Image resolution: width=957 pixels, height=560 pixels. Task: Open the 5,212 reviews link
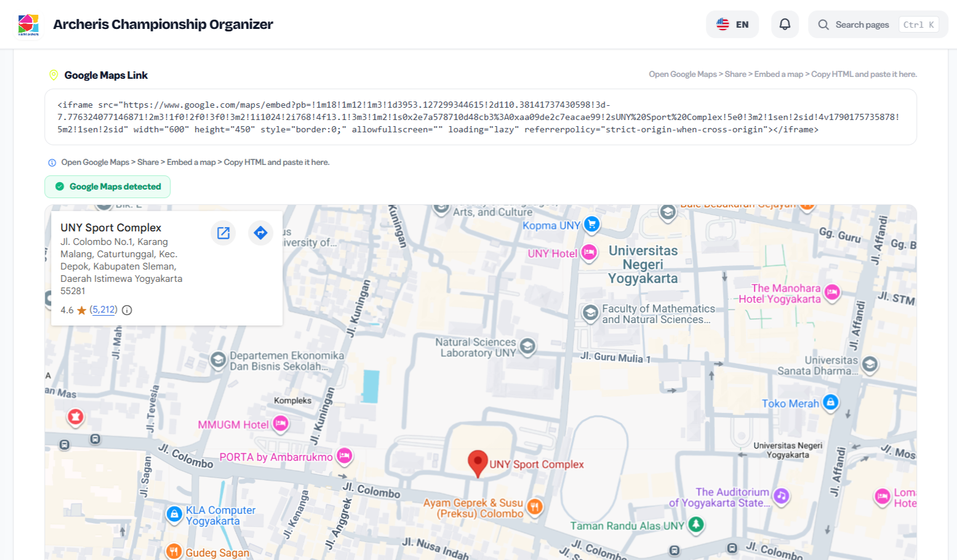tap(103, 310)
